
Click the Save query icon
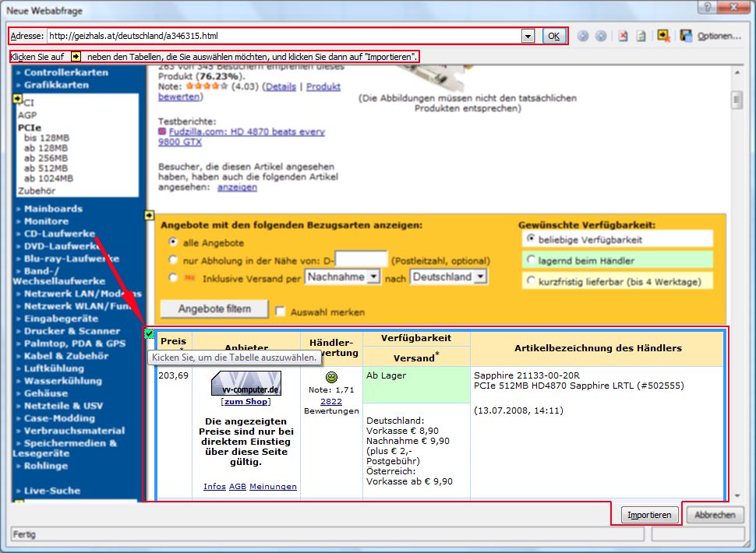[686, 36]
